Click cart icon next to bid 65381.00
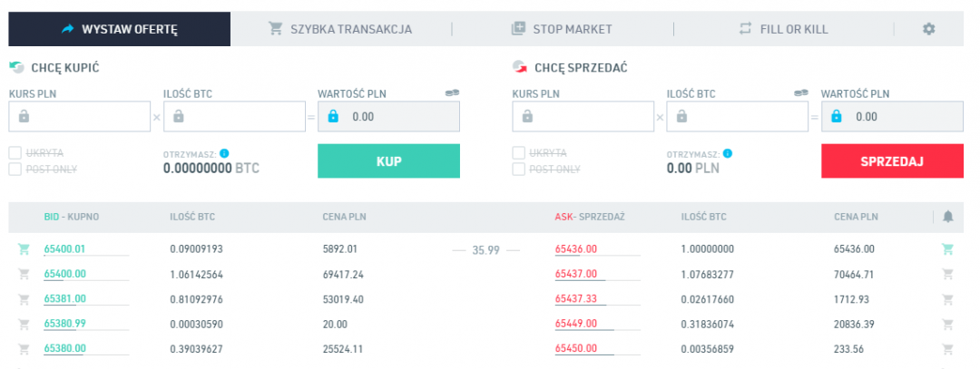Screen dimensions: 980x369 click(x=24, y=298)
